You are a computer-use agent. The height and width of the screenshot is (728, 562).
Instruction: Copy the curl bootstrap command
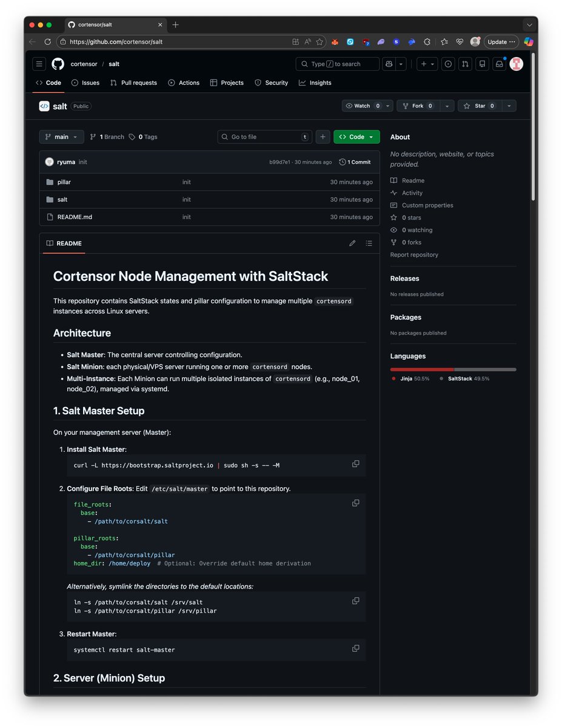coord(356,464)
